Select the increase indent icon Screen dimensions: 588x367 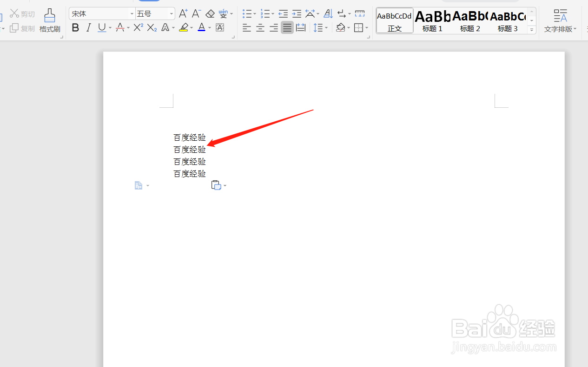click(x=297, y=13)
